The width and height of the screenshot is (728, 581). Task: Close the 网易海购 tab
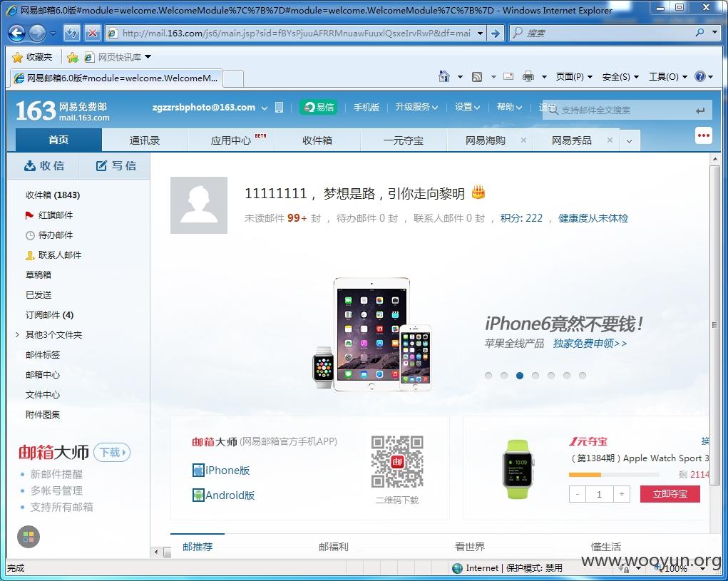pyautogui.click(x=523, y=140)
